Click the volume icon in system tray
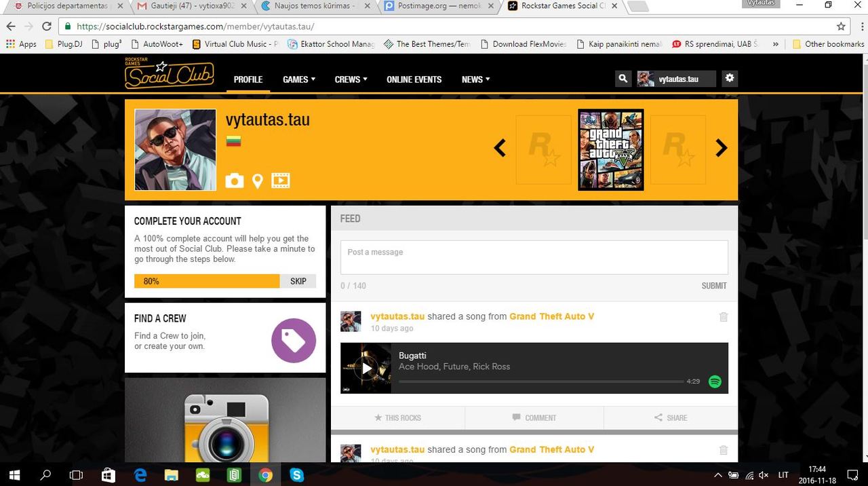The width and height of the screenshot is (868, 486). coord(764,475)
